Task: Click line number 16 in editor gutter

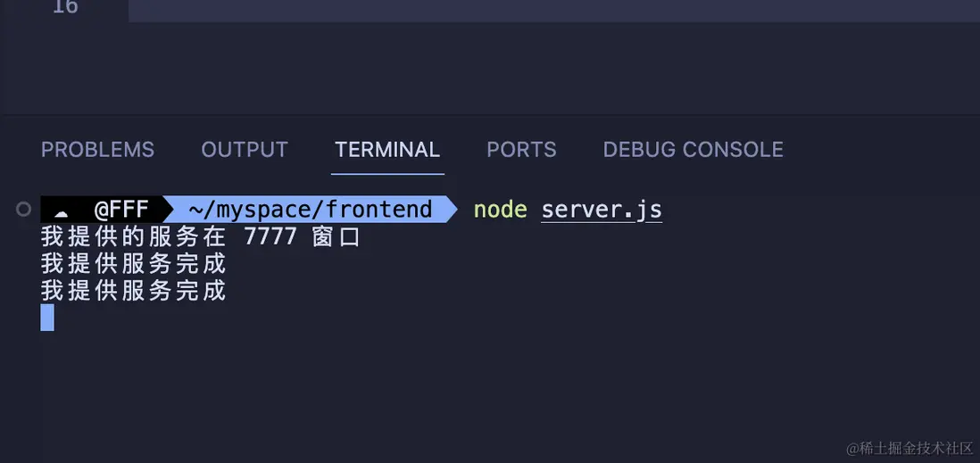Action: point(65,7)
